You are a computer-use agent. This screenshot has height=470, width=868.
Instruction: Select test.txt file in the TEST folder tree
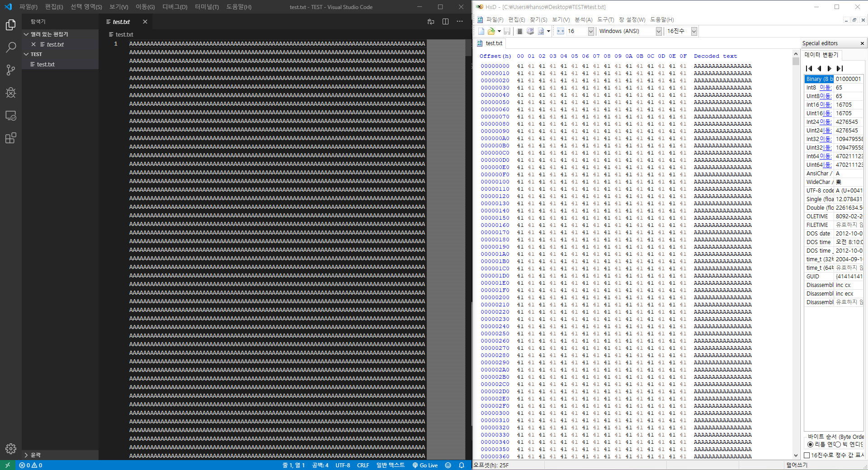60,65
